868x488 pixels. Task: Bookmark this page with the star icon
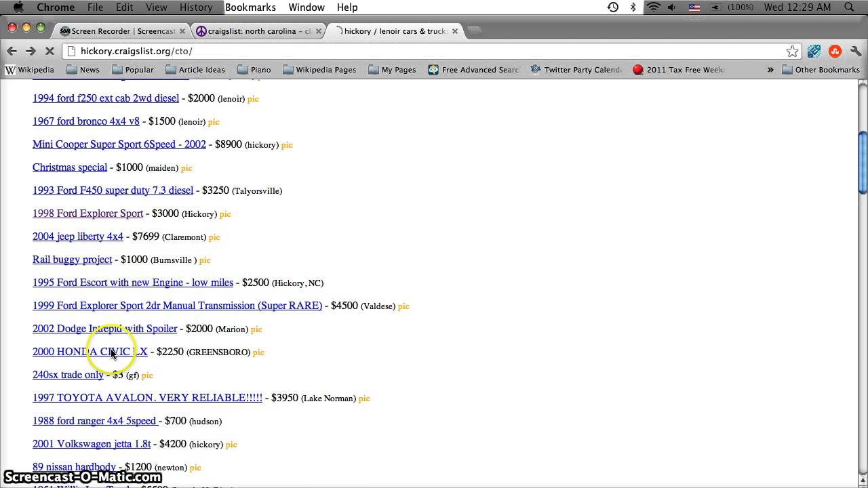[x=792, y=51]
